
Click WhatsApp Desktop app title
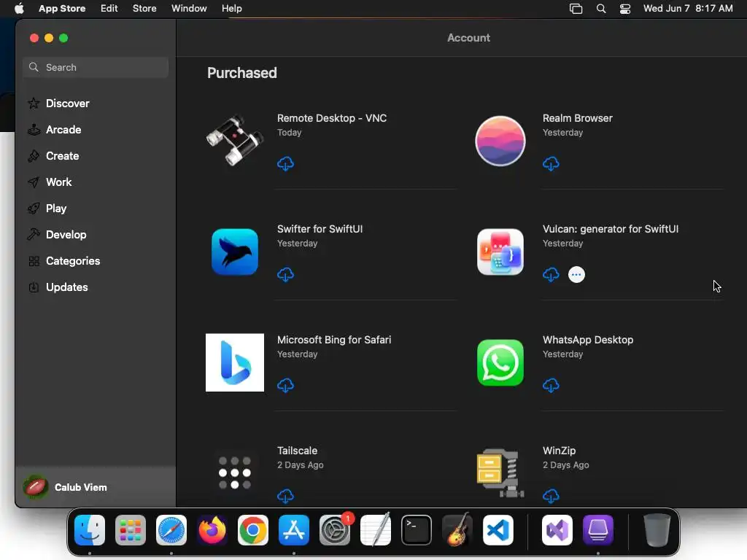(x=588, y=340)
